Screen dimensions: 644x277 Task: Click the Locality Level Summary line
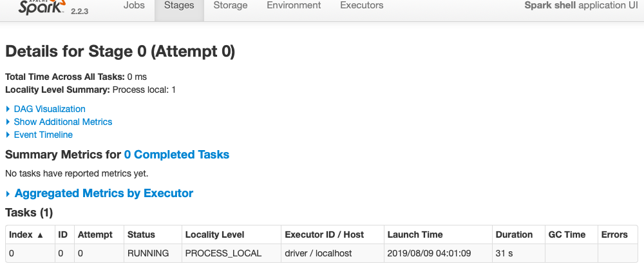pos(90,90)
